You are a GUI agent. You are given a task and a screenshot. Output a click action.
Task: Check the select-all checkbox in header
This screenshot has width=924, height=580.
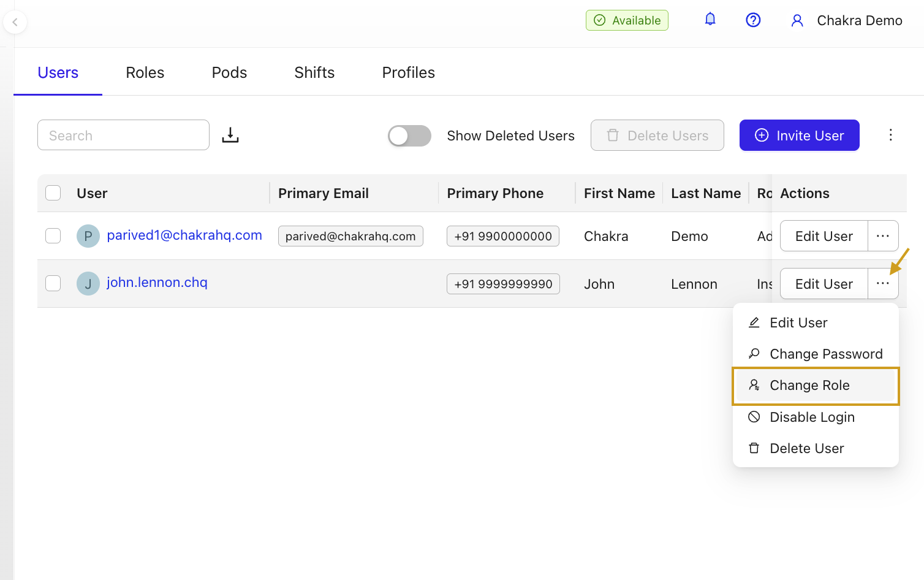[53, 193]
